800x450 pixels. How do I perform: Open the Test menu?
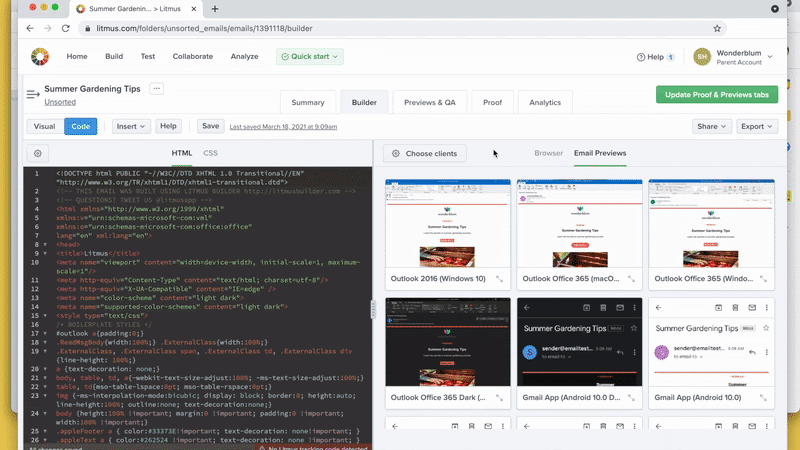148,57
